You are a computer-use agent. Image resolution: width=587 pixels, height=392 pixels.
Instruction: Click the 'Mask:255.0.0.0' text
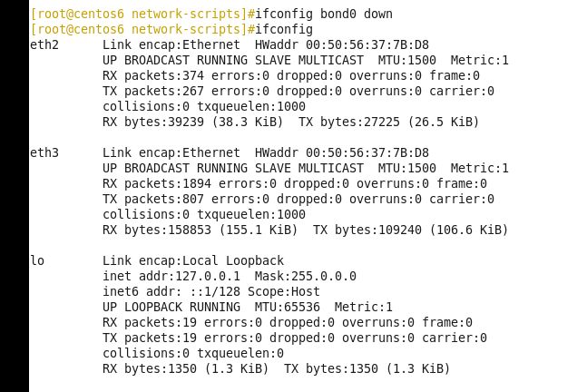coord(306,276)
